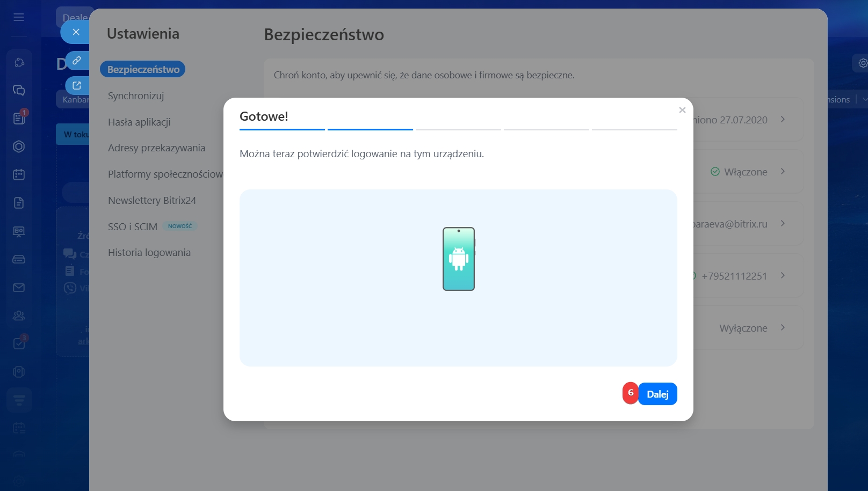Expand the Wyłączone row chevron
The height and width of the screenshot is (491, 868).
(x=783, y=328)
